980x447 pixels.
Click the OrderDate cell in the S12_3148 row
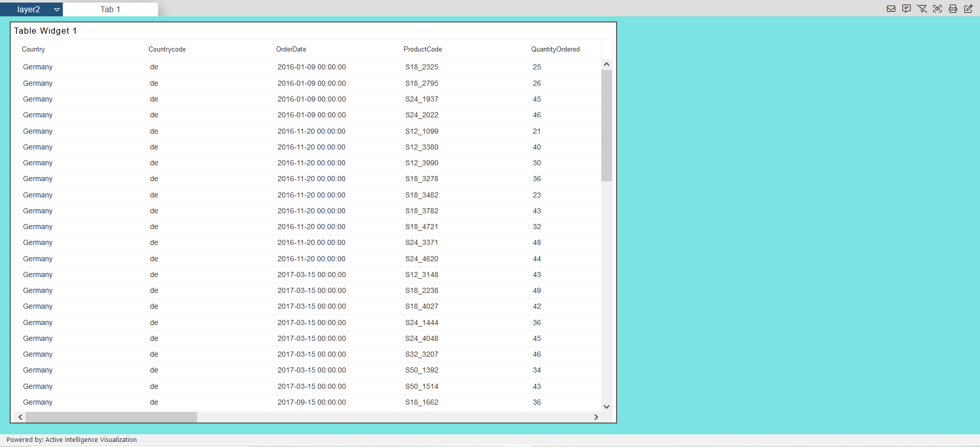point(312,275)
